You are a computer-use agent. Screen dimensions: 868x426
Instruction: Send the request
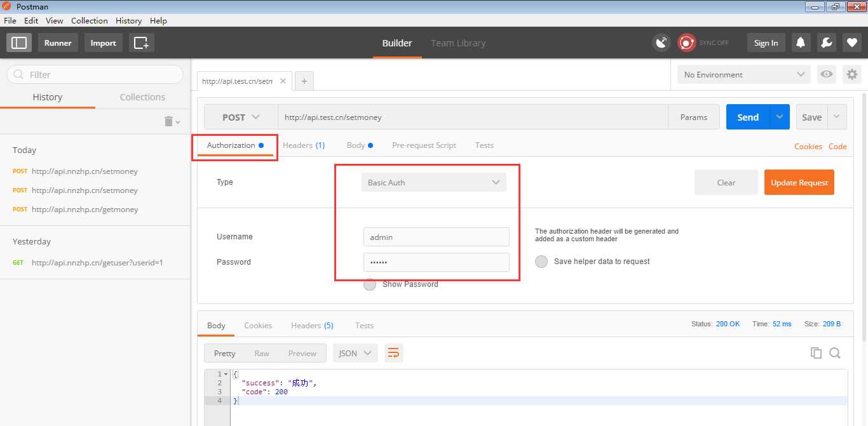click(748, 117)
